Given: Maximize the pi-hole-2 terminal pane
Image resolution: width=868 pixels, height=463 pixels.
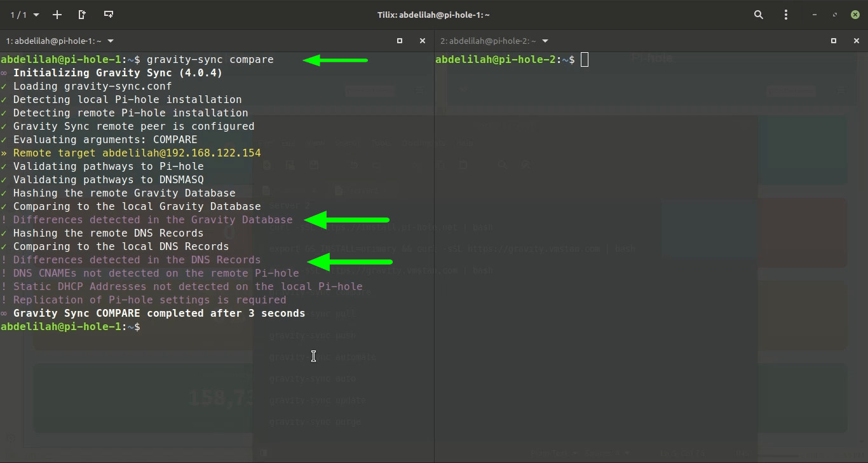Looking at the screenshot, I should 834,41.
